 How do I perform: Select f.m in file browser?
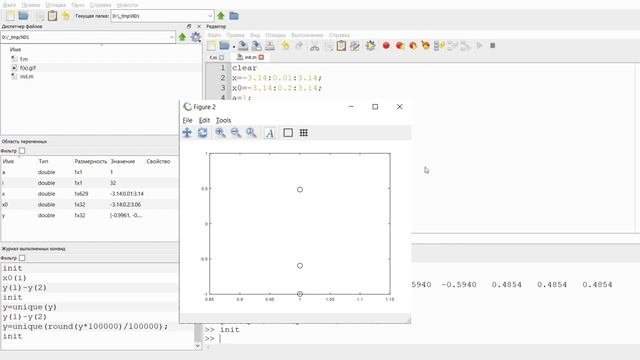tap(24, 59)
